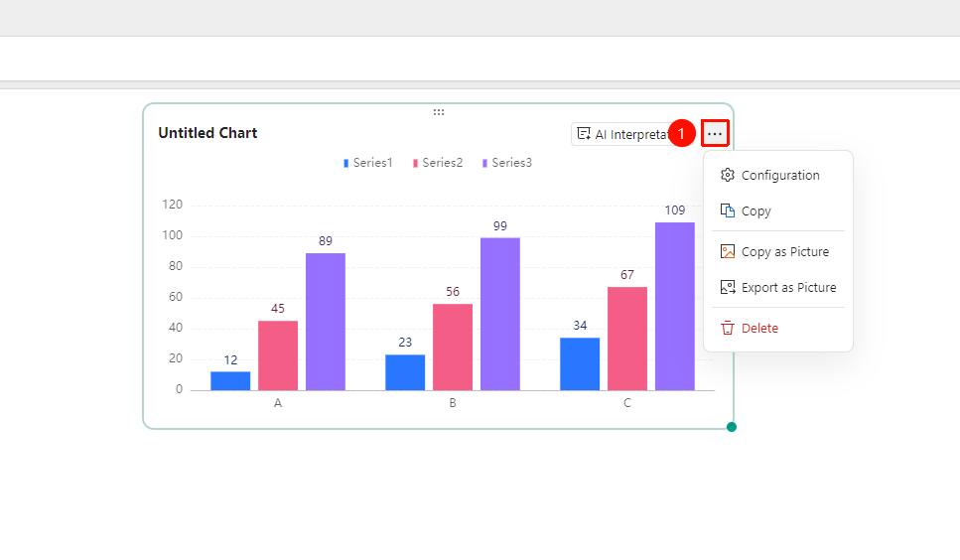This screenshot has width=960, height=560.
Task: Click the Export as Picture icon
Action: [x=728, y=287]
